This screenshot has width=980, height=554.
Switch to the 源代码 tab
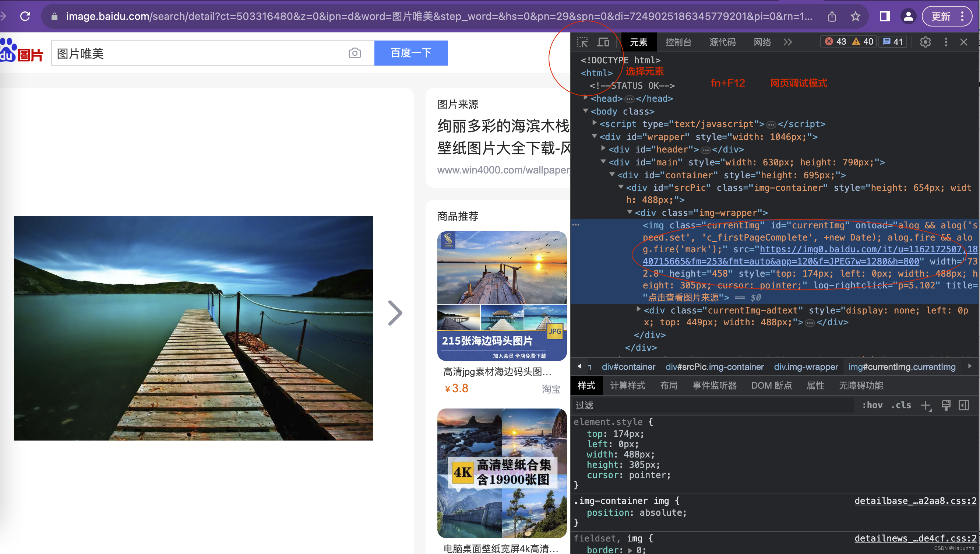point(722,42)
